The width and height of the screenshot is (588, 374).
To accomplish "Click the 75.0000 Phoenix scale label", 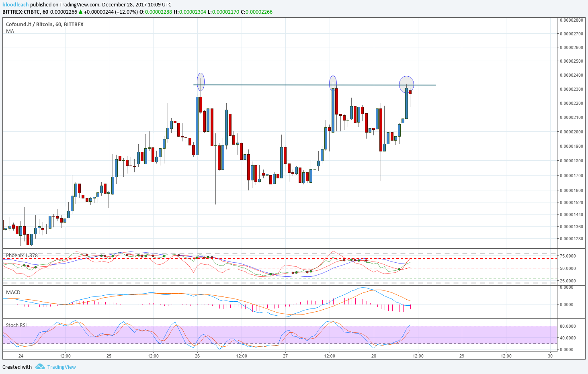I will click(x=568, y=256).
